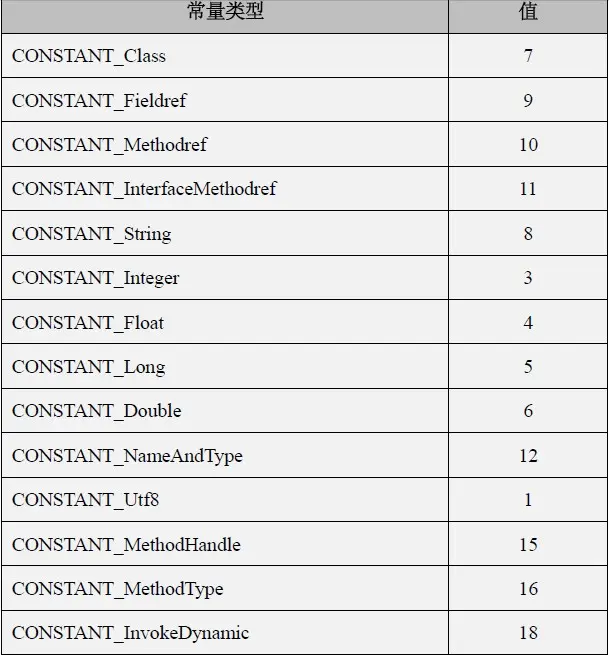
Task: Click the CONSTANT_Long entry
Action: [x=89, y=367]
